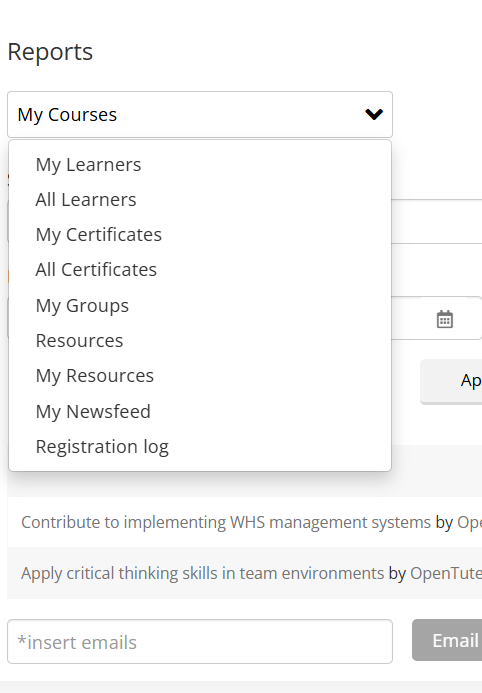Select My Certificates option
Viewport: 482px width, 693px height.
(99, 235)
